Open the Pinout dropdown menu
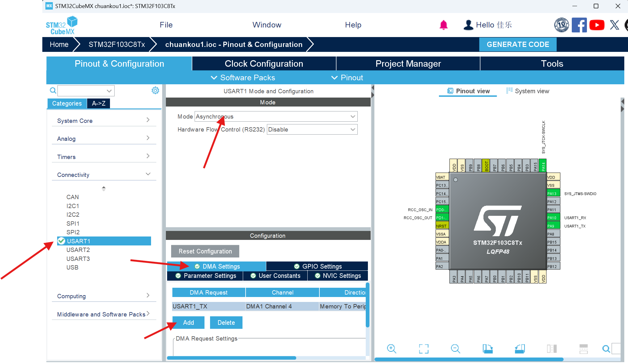Viewport: 628px width, 364px height. click(x=347, y=77)
